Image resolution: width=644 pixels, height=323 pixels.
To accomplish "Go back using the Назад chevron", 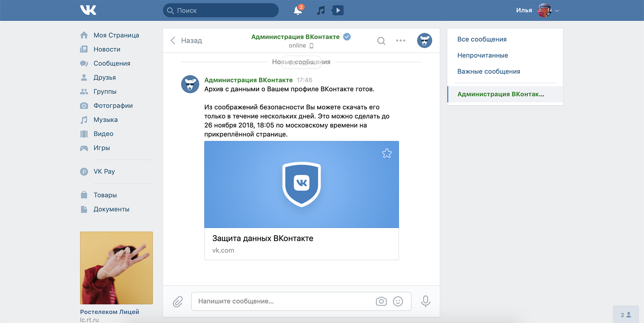I will point(173,41).
